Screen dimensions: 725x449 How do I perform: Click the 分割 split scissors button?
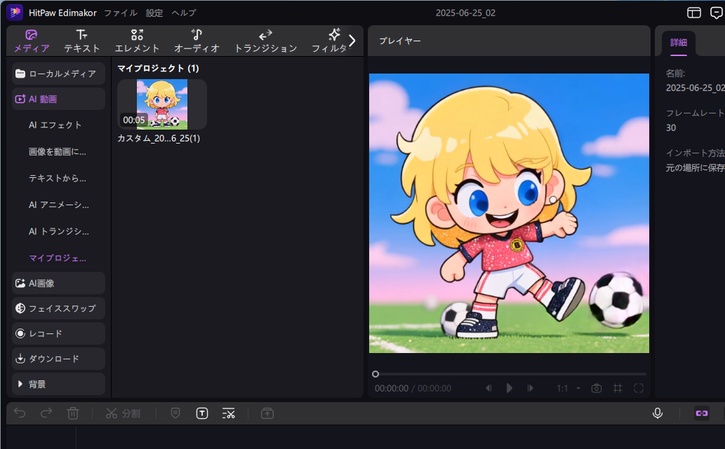pos(123,413)
